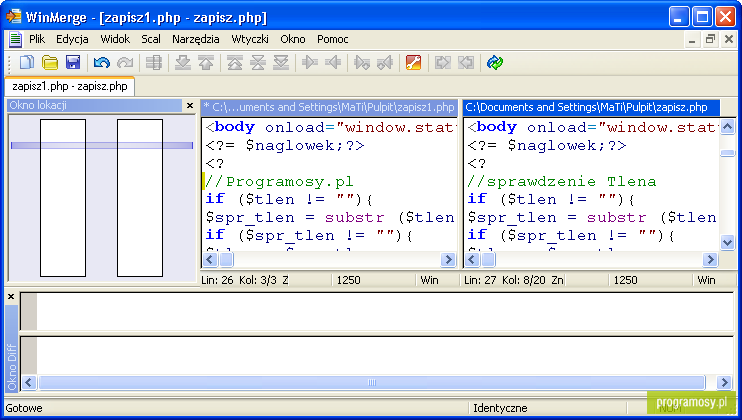Minimize the inner document window
The height and width of the screenshot is (420, 742).
pyautogui.click(x=692, y=39)
